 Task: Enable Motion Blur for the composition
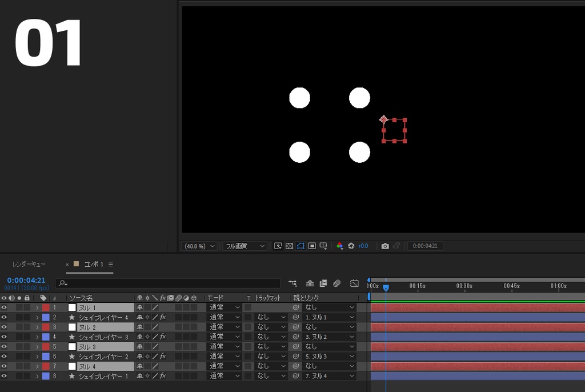tap(337, 283)
